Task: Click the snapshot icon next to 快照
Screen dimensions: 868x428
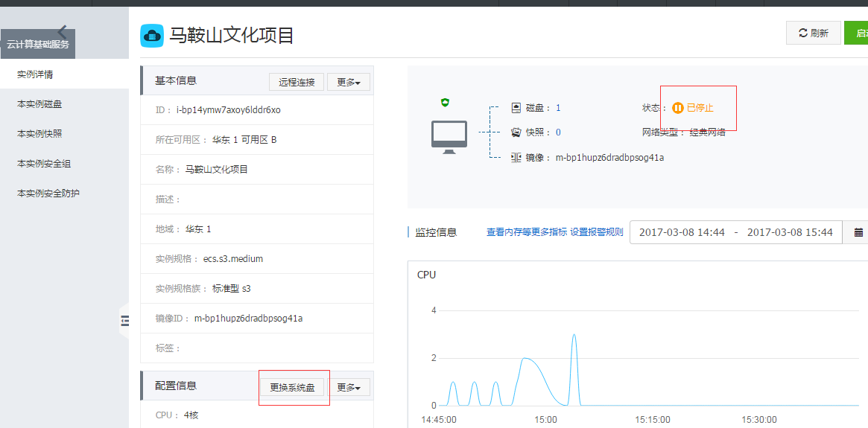Action: tap(516, 132)
